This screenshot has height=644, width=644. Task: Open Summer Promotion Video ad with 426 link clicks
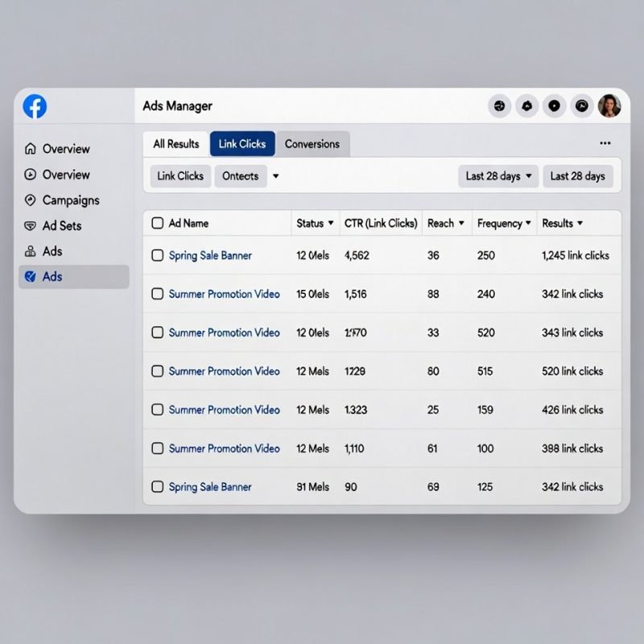pos(225,410)
